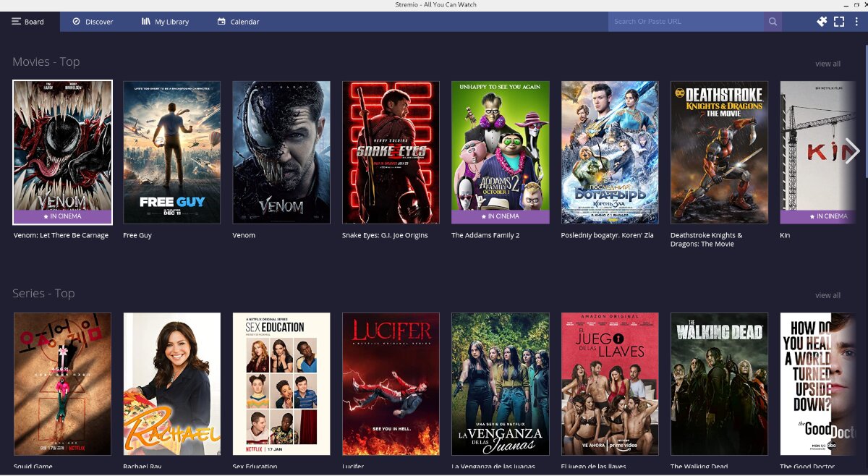Open Posledniy bogatyr. Koren' Zla poster
This screenshot has height=476, width=868.
(610, 152)
